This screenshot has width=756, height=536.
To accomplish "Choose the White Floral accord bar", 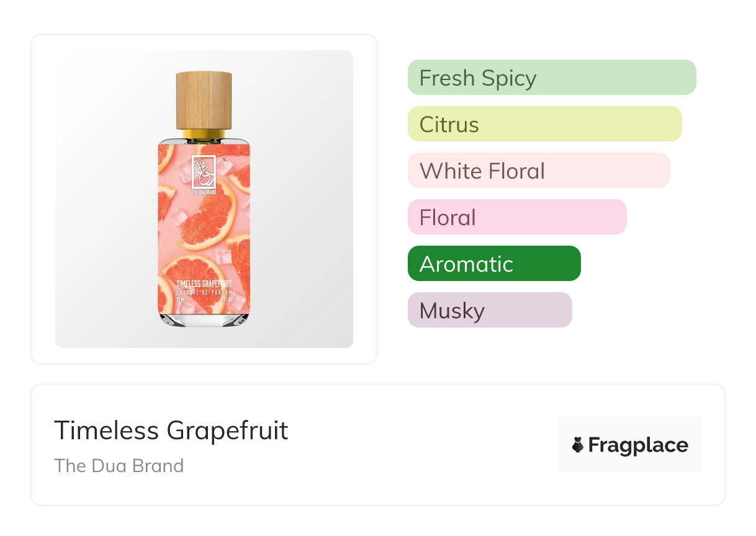I will coord(538,171).
